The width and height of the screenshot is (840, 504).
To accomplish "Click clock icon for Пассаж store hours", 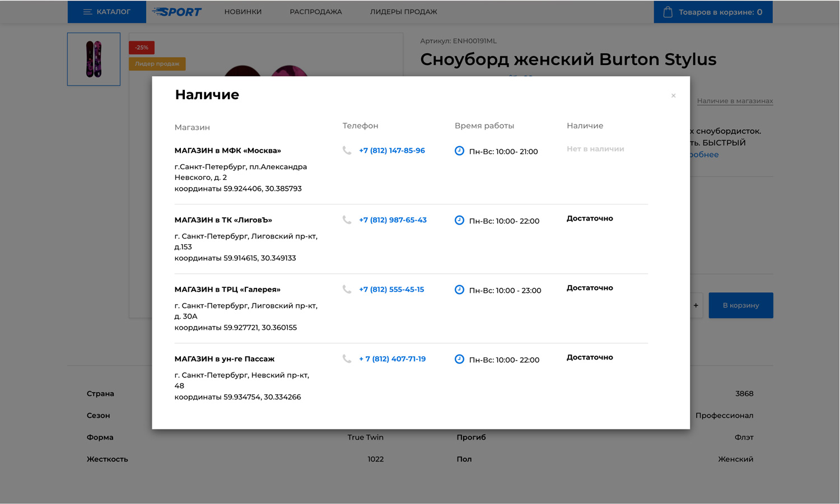I will (459, 359).
